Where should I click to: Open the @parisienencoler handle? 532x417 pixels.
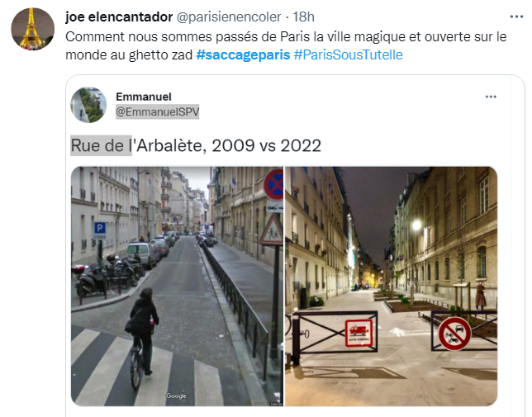229,17
